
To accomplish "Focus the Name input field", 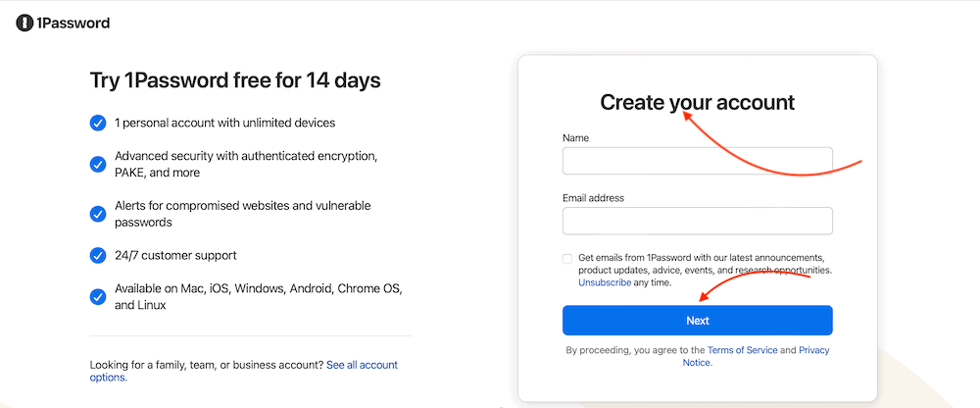I will 697,161.
